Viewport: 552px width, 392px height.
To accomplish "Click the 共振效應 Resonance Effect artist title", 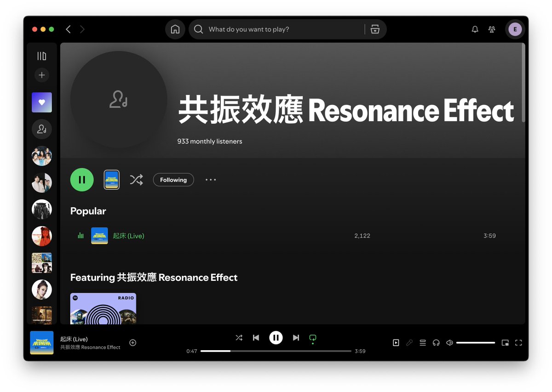I will (346, 110).
